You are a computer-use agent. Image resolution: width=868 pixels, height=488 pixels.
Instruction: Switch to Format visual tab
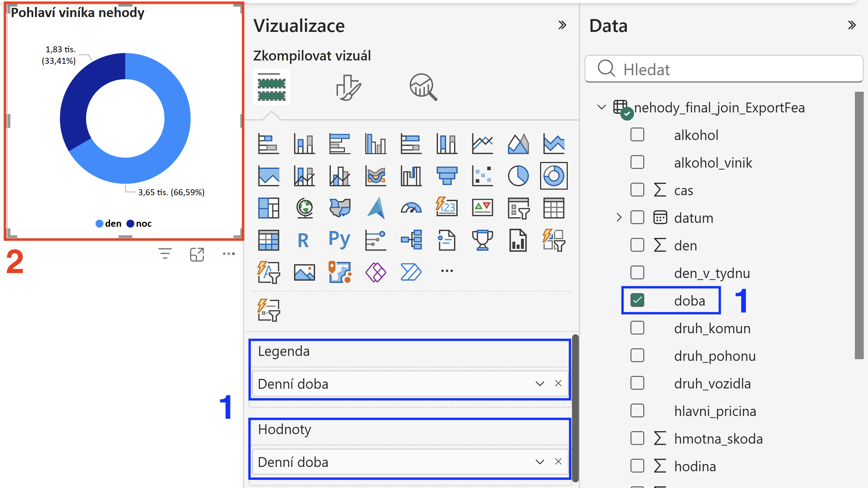348,88
